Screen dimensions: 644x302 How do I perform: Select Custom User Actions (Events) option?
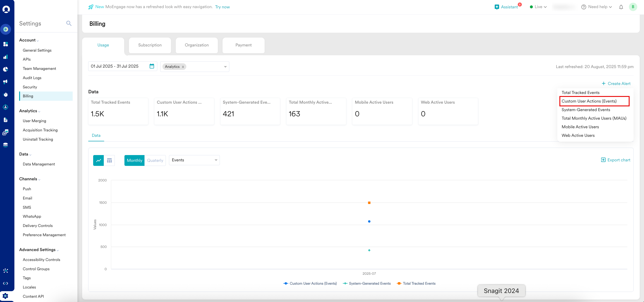tap(589, 101)
